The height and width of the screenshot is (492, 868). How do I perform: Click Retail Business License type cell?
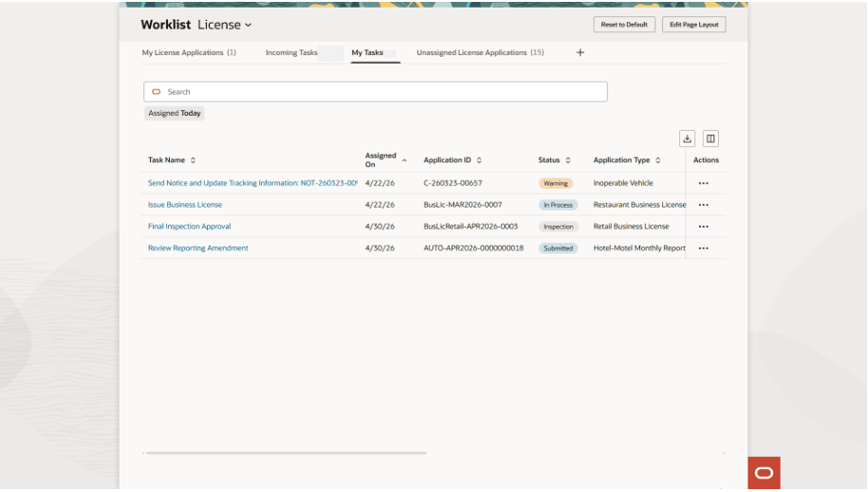631,227
